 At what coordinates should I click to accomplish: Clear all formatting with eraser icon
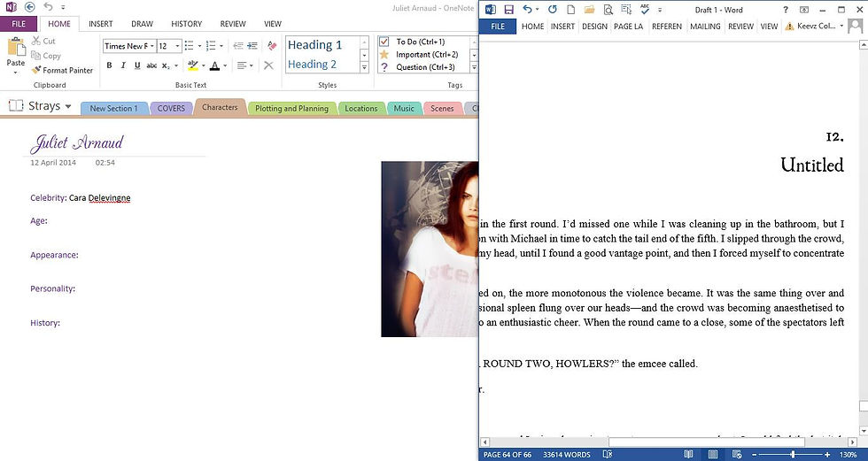(x=272, y=45)
